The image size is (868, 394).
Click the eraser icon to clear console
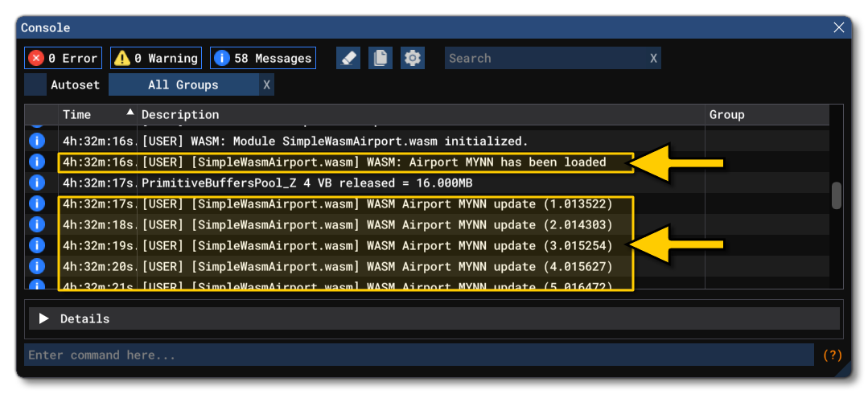[348, 58]
